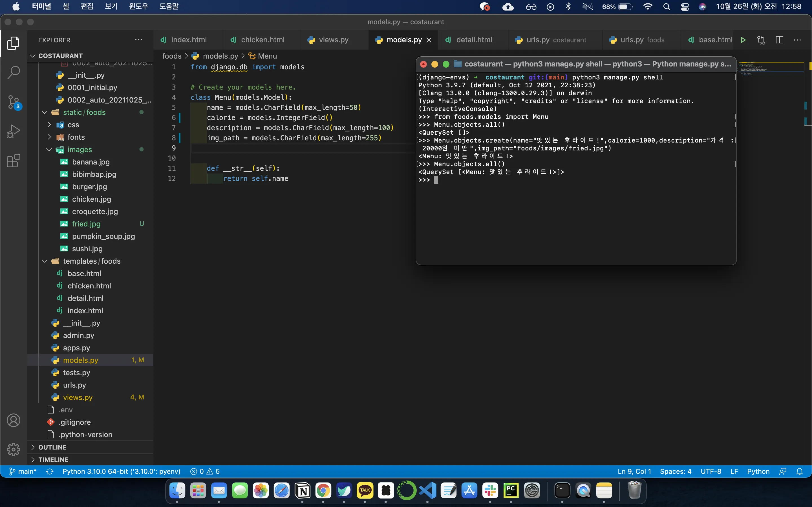
Task: Click the Python 3.10.0 interpreter selector
Action: tap(121, 472)
